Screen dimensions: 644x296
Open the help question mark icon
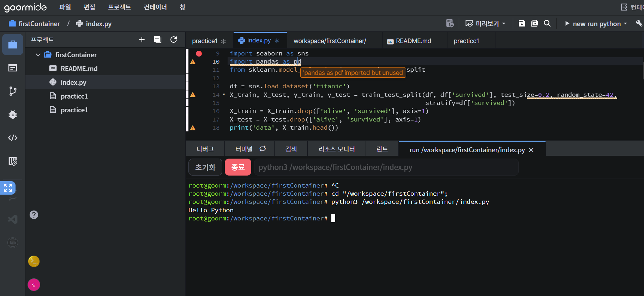click(x=34, y=215)
